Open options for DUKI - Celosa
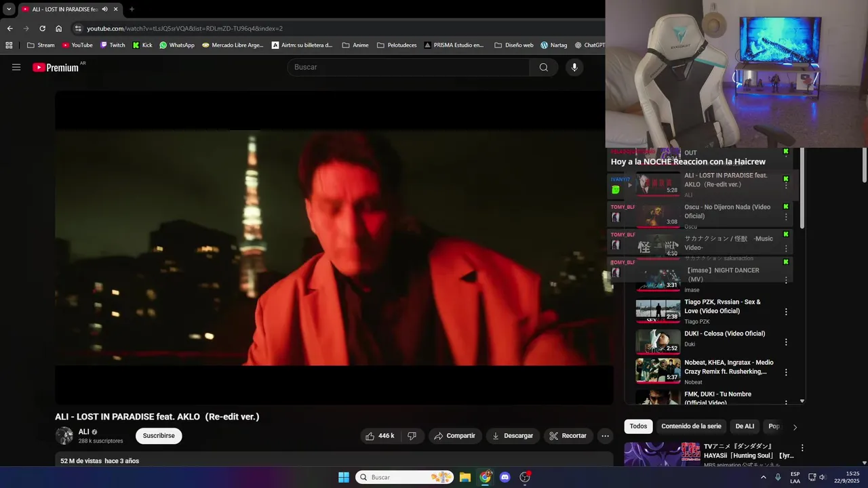The width and height of the screenshot is (868, 488). pos(787,342)
